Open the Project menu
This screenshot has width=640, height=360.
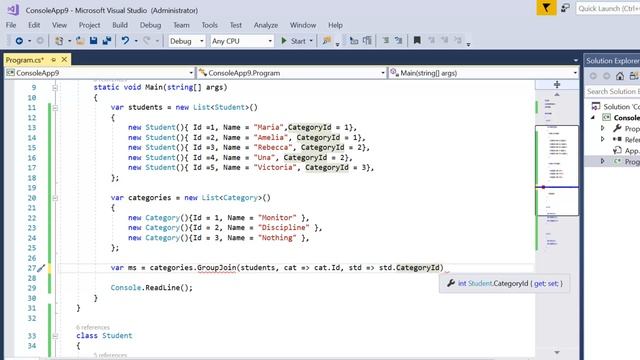click(x=89, y=25)
